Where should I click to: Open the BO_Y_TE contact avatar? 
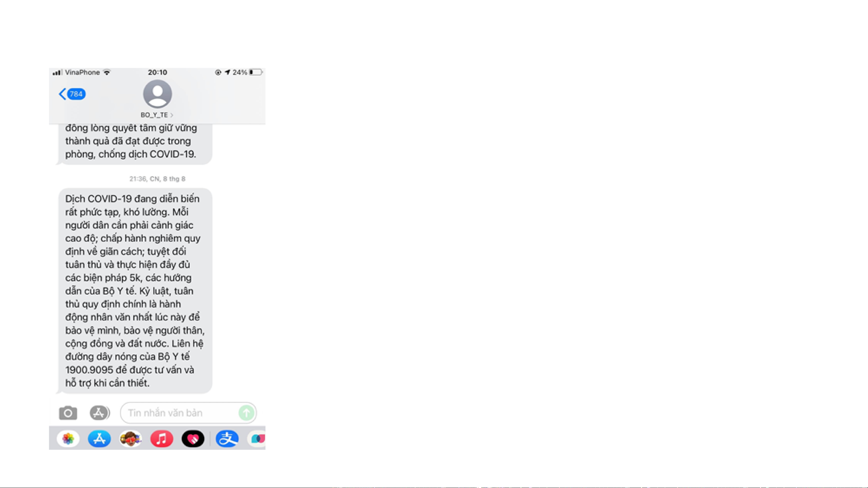point(157,94)
